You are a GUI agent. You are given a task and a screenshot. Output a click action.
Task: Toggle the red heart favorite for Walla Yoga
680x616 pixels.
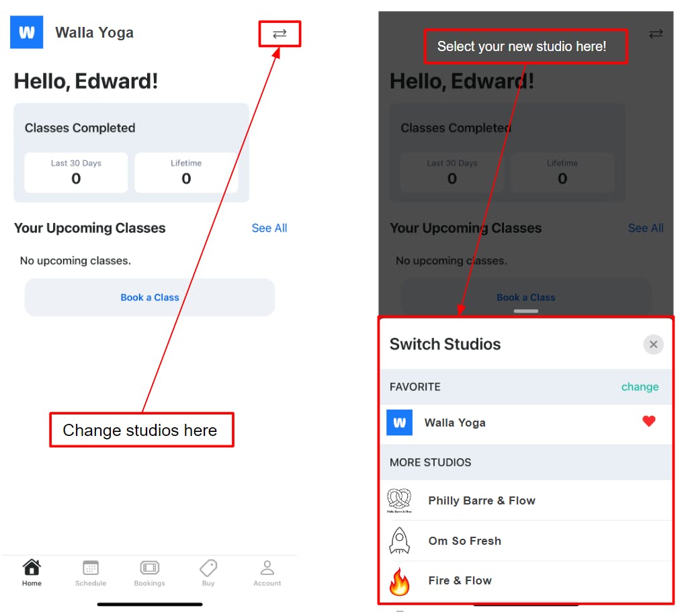click(x=649, y=421)
